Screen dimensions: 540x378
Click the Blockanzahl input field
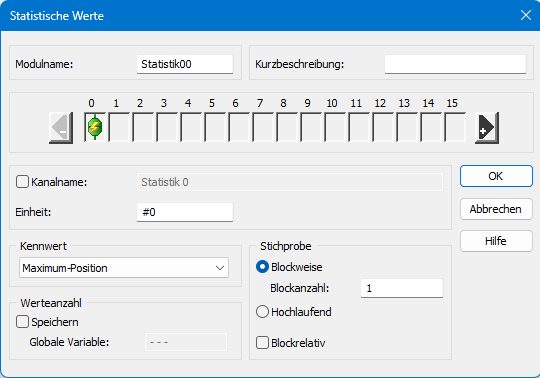(402, 288)
